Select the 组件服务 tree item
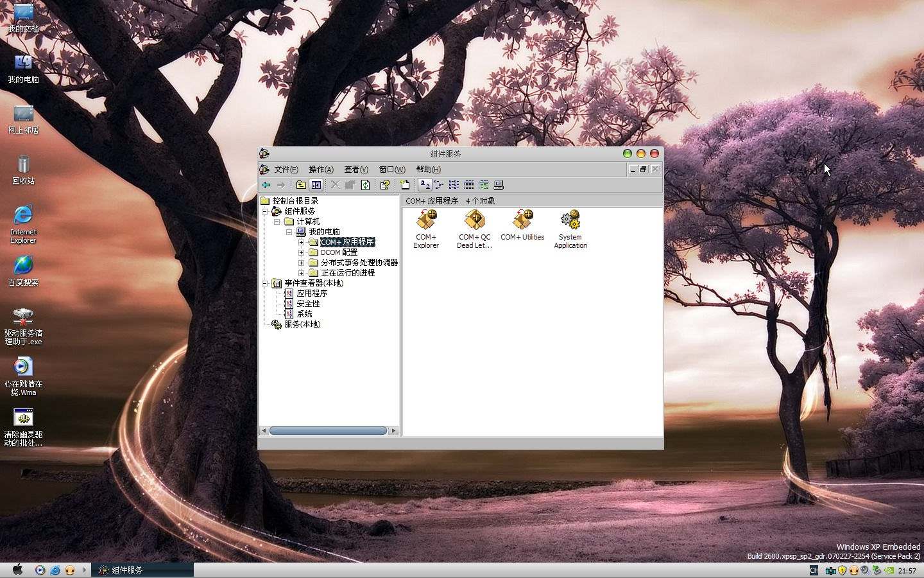 [x=300, y=211]
